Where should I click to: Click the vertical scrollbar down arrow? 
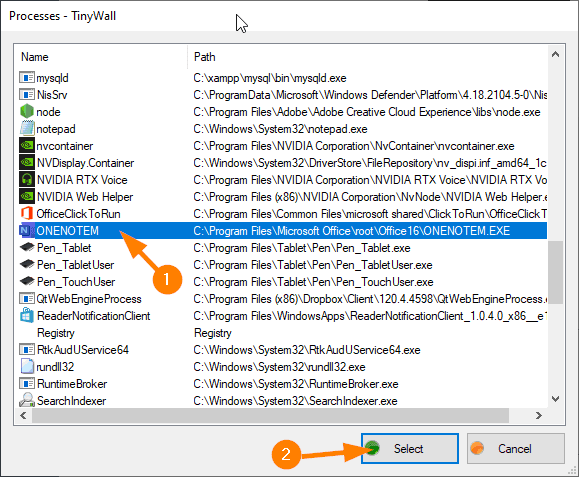(x=555, y=399)
